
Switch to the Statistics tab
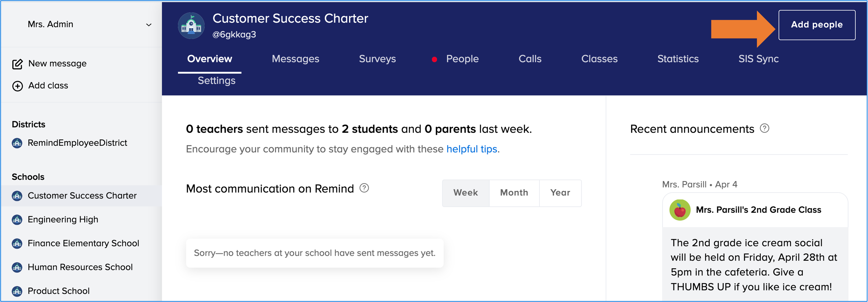click(x=678, y=59)
